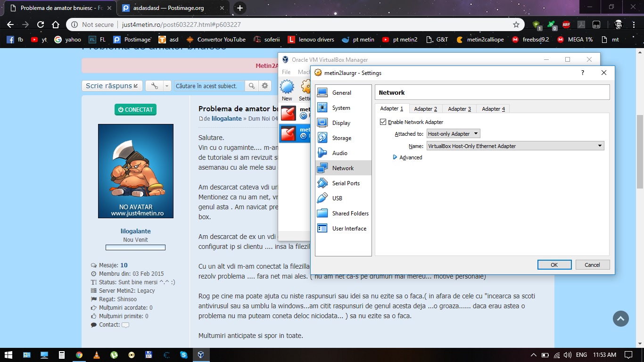Switch to the Adapter 4 tab
644x362 pixels.
point(494,109)
